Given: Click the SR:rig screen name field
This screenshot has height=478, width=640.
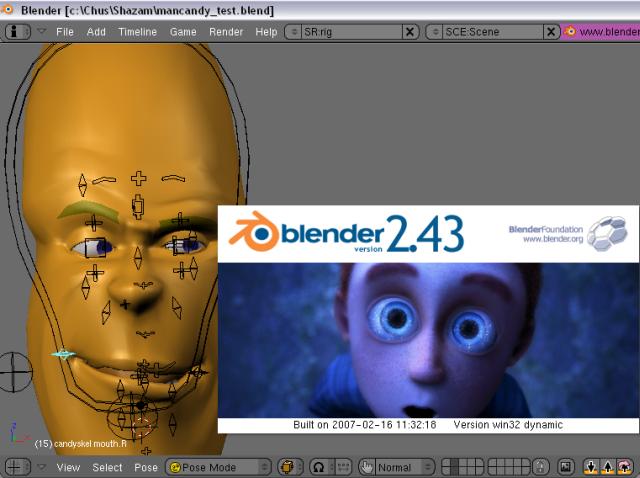Looking at the screenshot, I should [351, 32].
